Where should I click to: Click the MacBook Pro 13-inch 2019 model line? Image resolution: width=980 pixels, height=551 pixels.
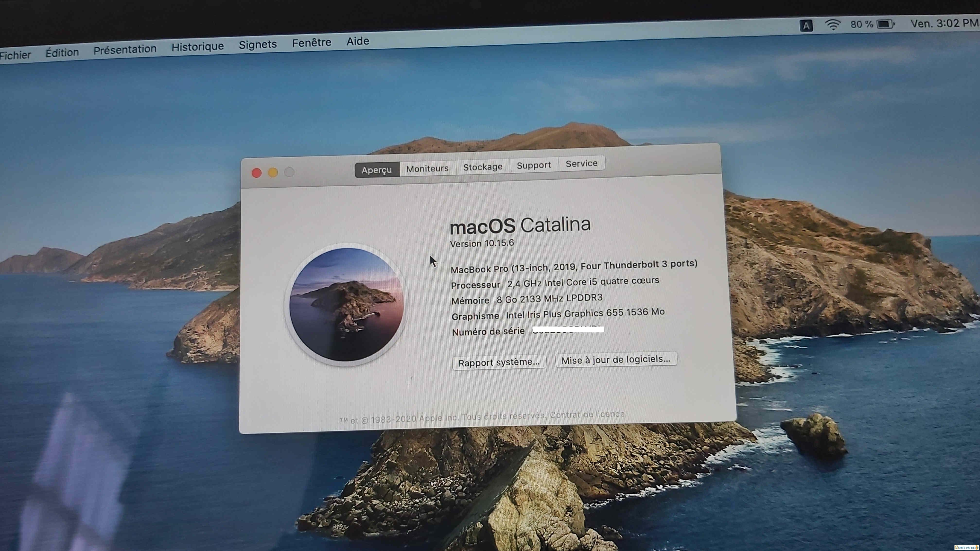point(574,266)
